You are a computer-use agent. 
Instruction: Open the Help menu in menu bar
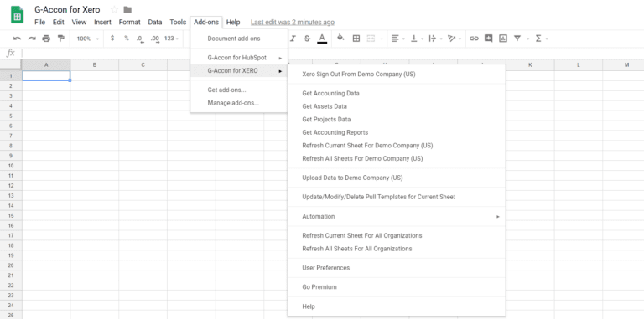pos(233,22)
